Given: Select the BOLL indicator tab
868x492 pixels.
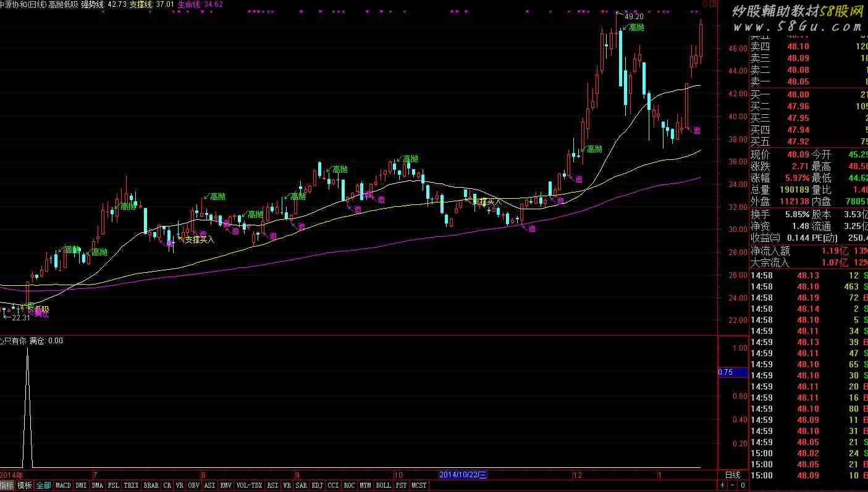Looking at the screenshot, I should (384, 486).
